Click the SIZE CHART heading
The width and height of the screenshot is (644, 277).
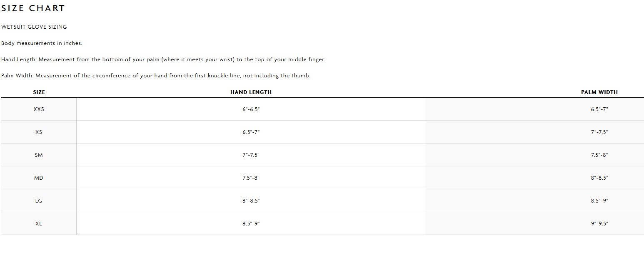click(33, 8)
